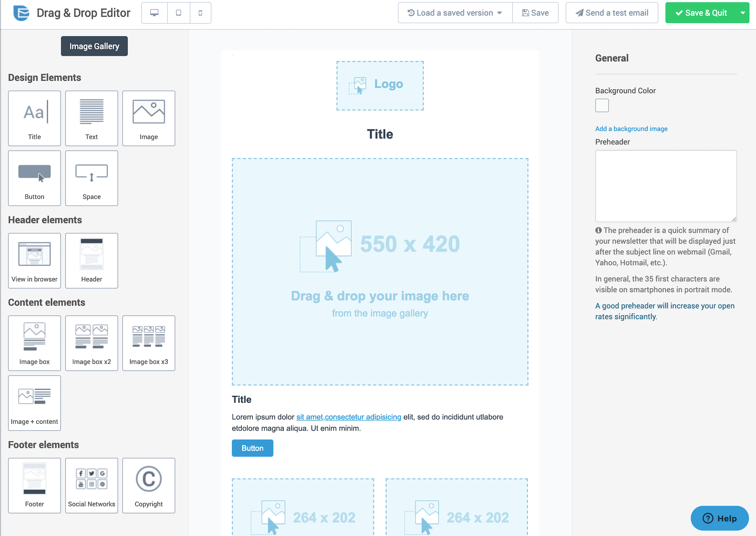Choose the View in browser element
This screenshot has height=536, width=756.
pyautogui.click(x=35, y=261)
